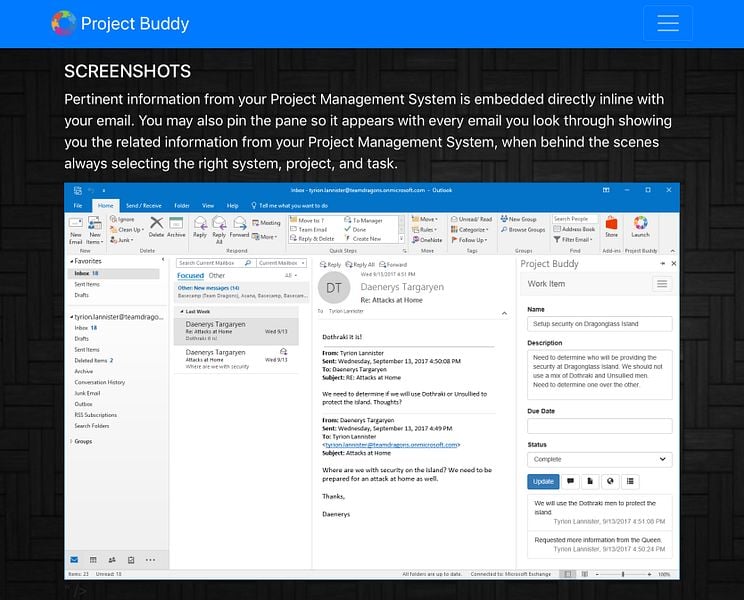The height and width of the screenshot is (600, 744).
Task: Expand the Groups folder section
Action: [71, 441]
